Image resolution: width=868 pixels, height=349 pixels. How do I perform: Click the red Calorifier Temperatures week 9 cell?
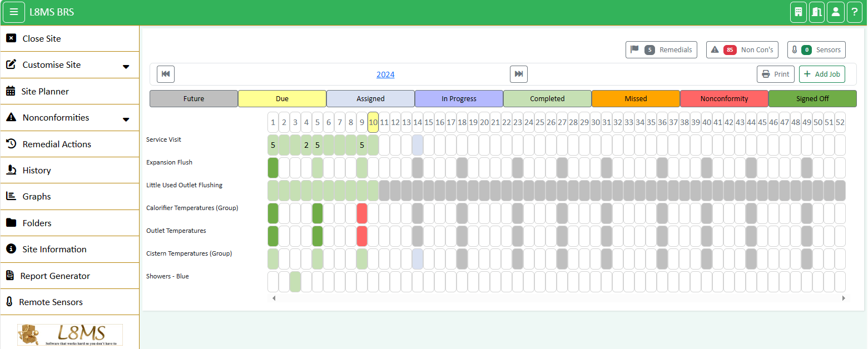pos(362,213)
